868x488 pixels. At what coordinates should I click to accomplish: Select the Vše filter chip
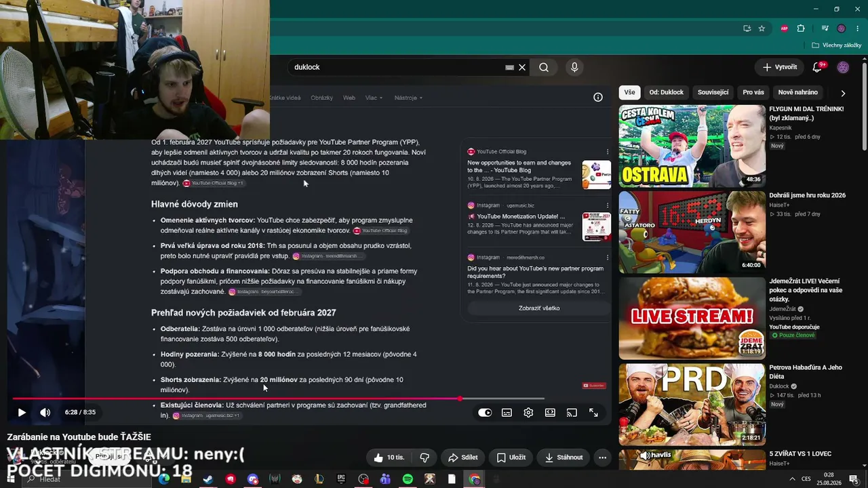pos(630,92)
